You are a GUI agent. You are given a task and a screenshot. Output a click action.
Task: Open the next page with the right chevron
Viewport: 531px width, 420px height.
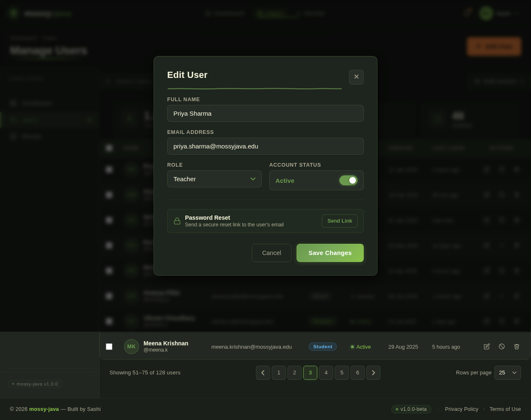pyautogui.click(x=373, y=372)
